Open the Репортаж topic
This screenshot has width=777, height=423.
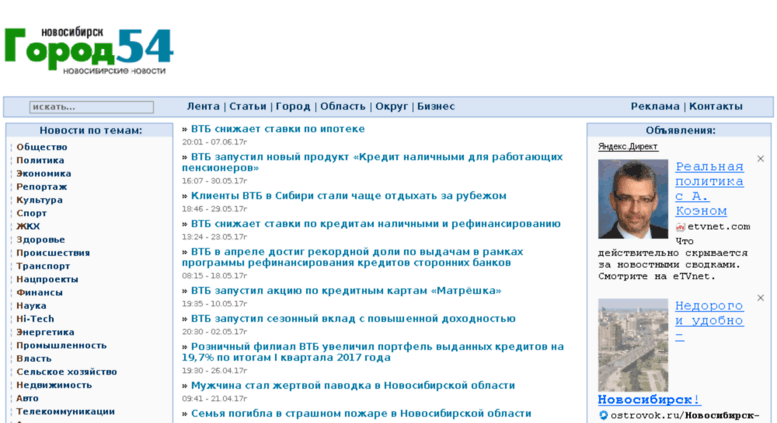[42, 187]
